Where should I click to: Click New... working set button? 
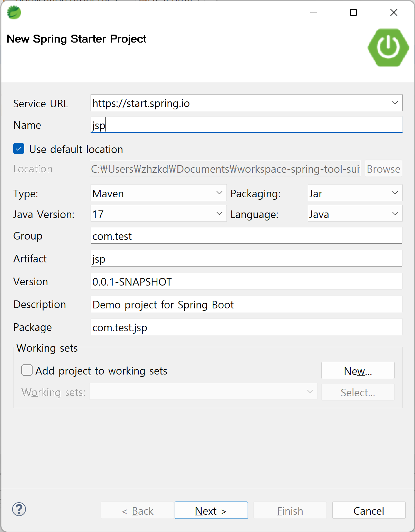pos(358,370)
